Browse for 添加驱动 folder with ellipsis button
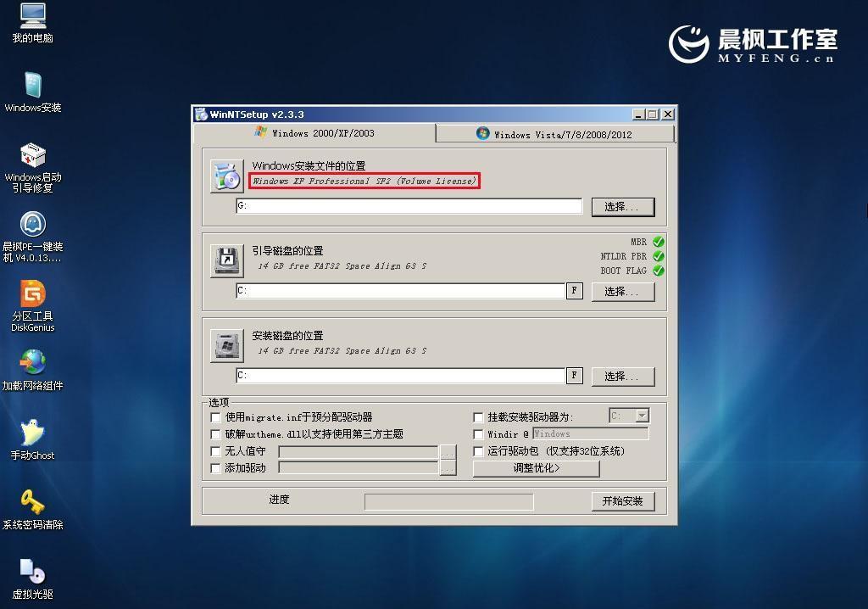 coord(448,469)
